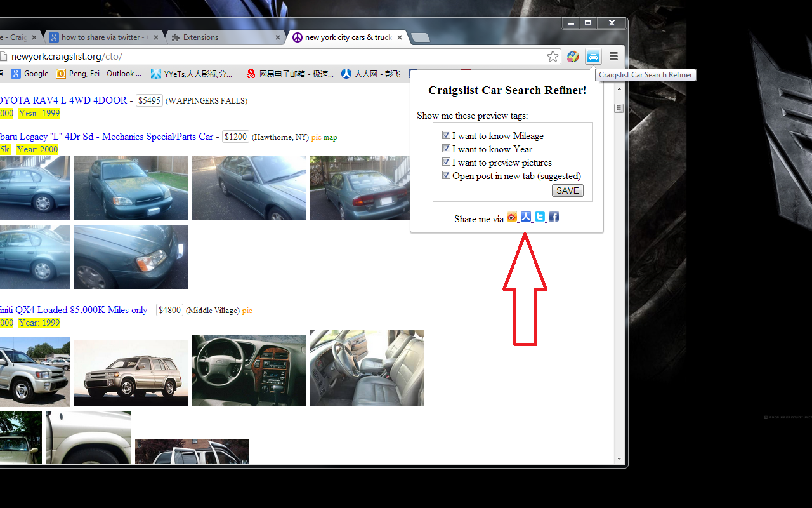Viewport: 812px width, 508px height.
Task: Bookmark this page with the star icon
Action: [x=553, y=57]
